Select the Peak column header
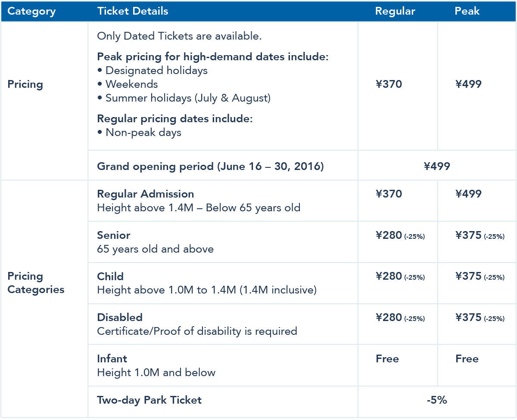 click(x=467, y=11)
